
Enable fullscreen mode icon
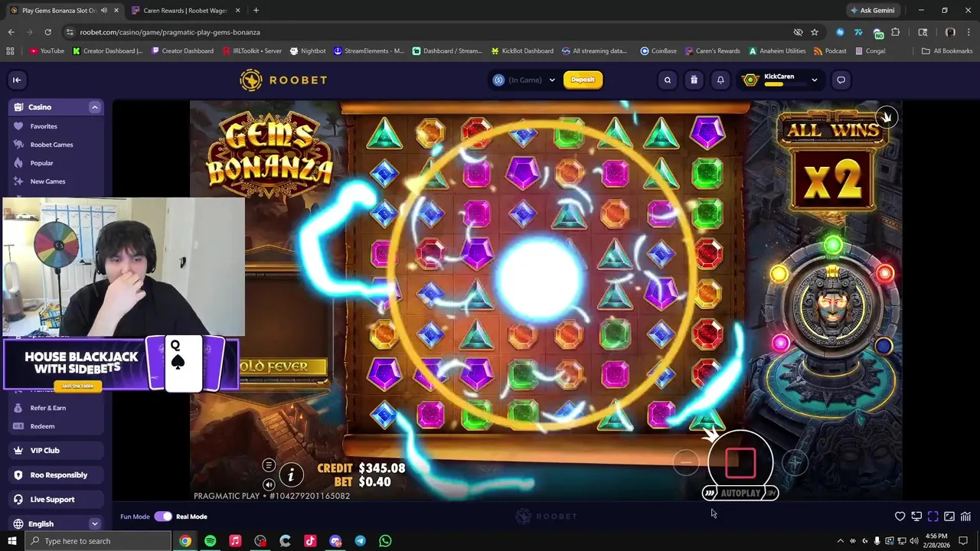tap(933, 517)
